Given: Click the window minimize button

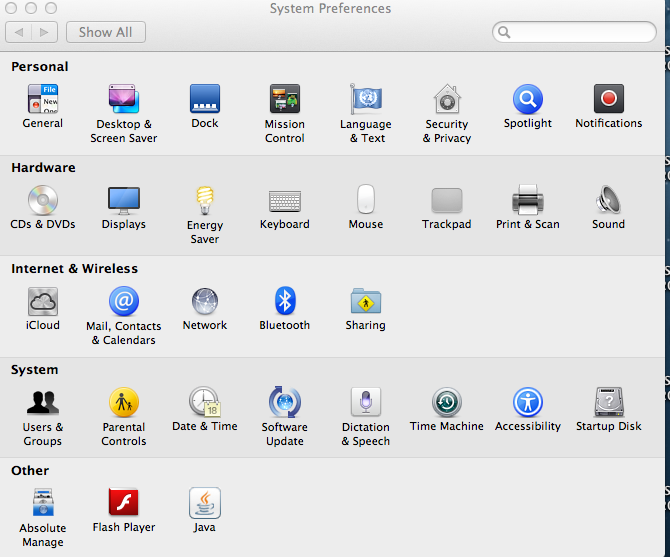Looking at the screenshot, I should (x=31, y=8).
